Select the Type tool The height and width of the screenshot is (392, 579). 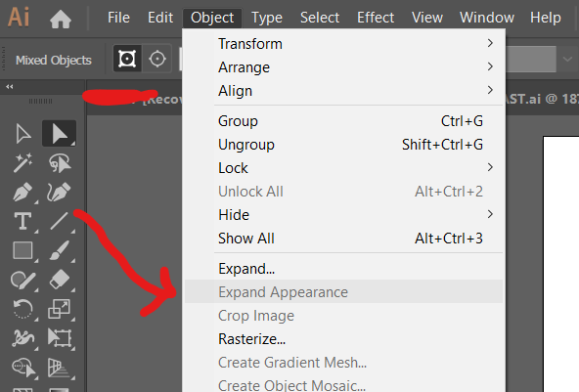coord(22,221)
